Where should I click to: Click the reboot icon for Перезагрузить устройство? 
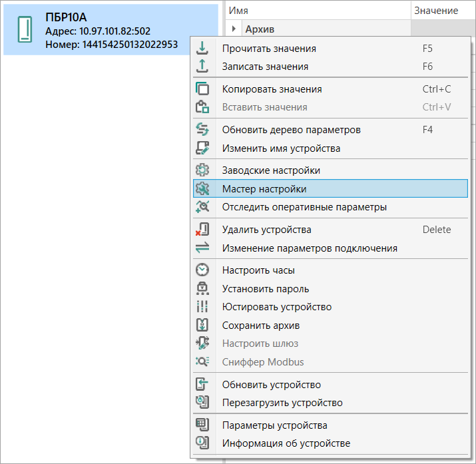point(202,402)
